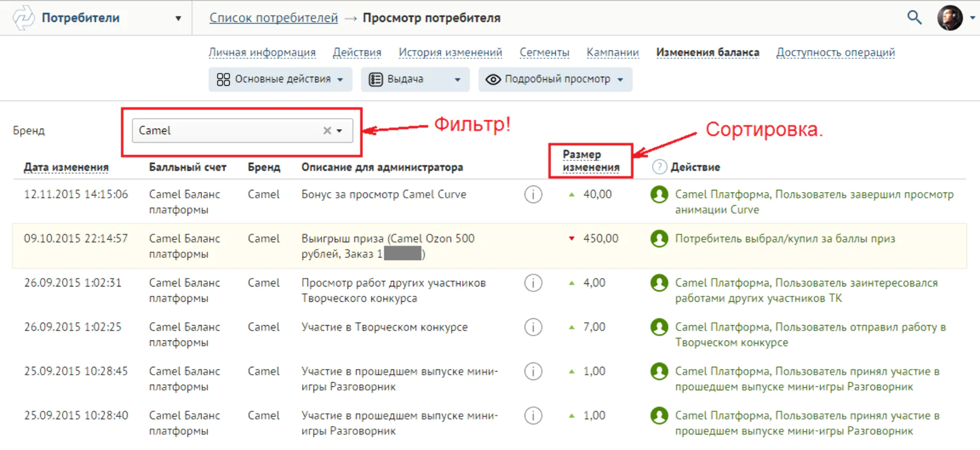Screen dimensions: 980x450
Task: Click the green increase arrow beside 4,00
Action: [572, 283]
